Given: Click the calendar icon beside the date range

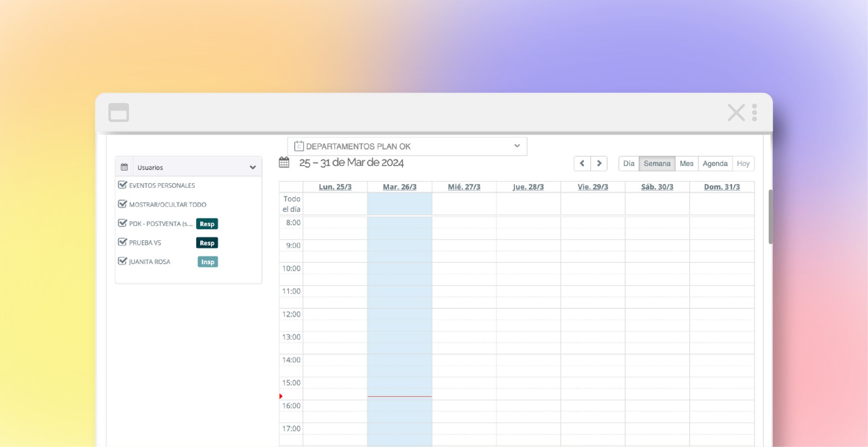Looking at the screenshot, I should coord(284,162).
